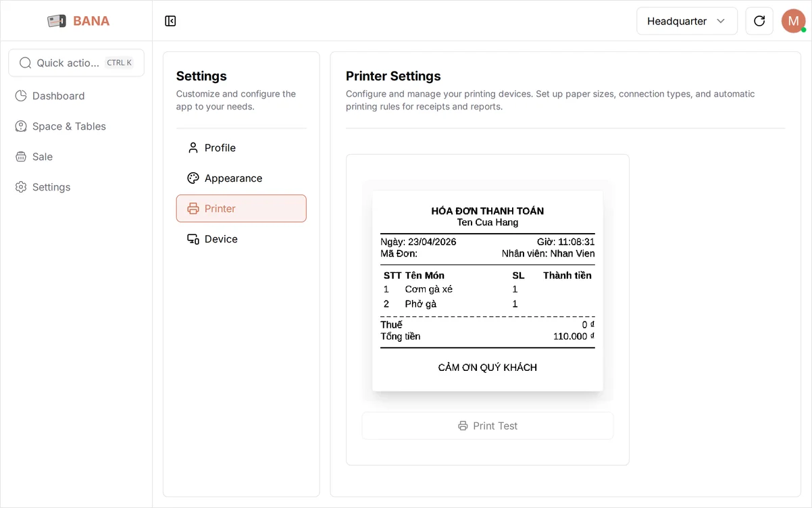Click the "Tổng tiền" label
This screenshot has width=812, height=508.
(x=401, y=336)
